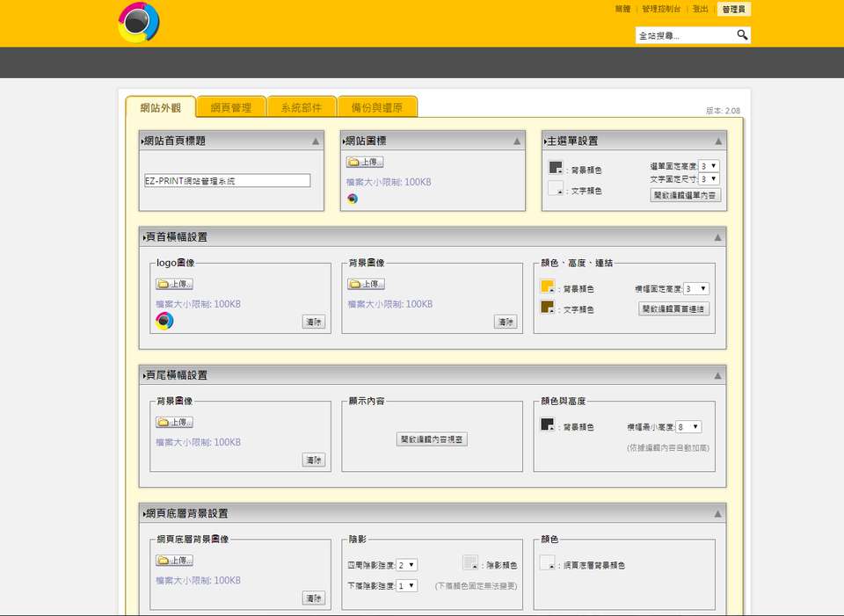Click the search magnifier icon

tap(742, 35)
